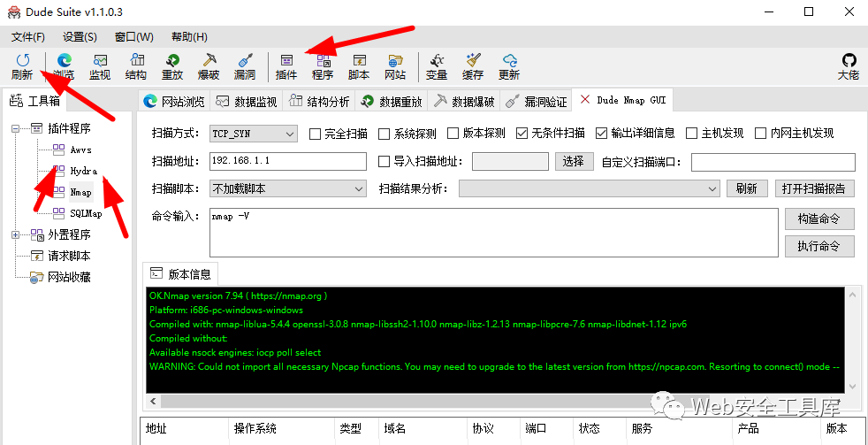The width and height of the screenshot is (868, 445).
Task: Open the 网站 website toolbar icon
Action: (395, 66)
